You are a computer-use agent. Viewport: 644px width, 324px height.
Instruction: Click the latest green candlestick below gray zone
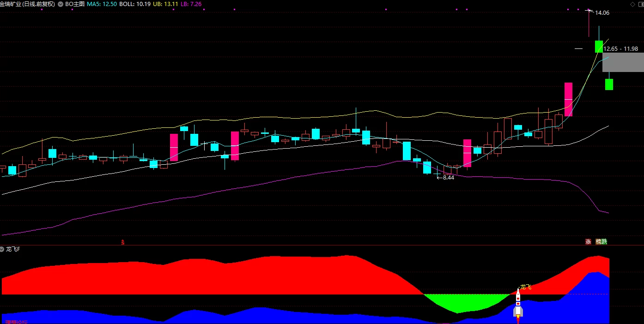[x=609, y=84]
